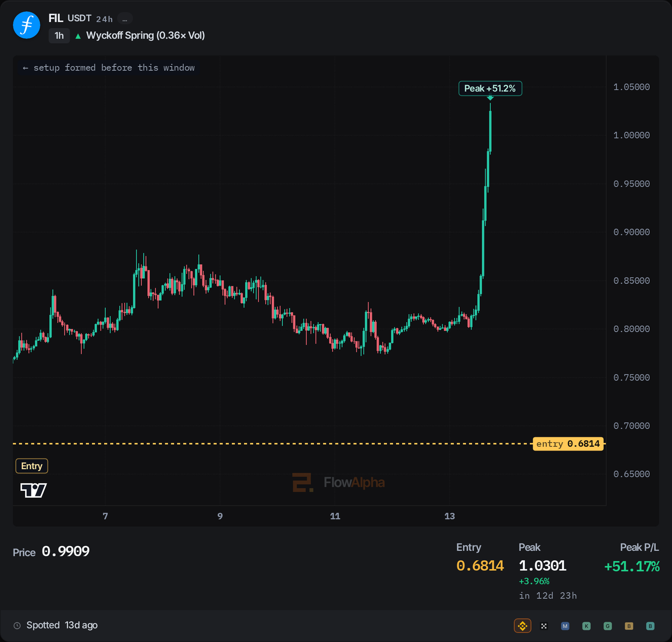Click the 0.70000 price axis label
This screenshot has width=672, height=642.
[x=632, y=425]
